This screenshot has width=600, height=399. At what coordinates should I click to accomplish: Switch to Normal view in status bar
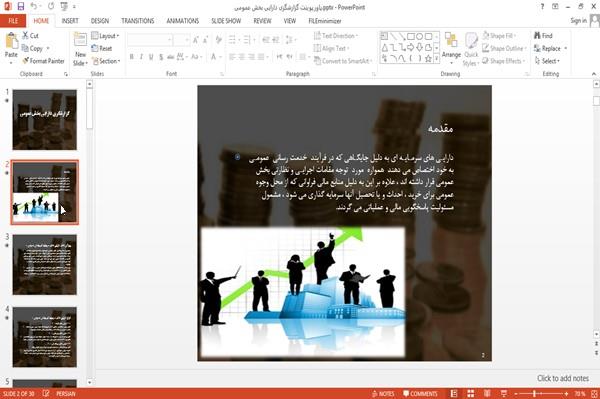[454, 394]
